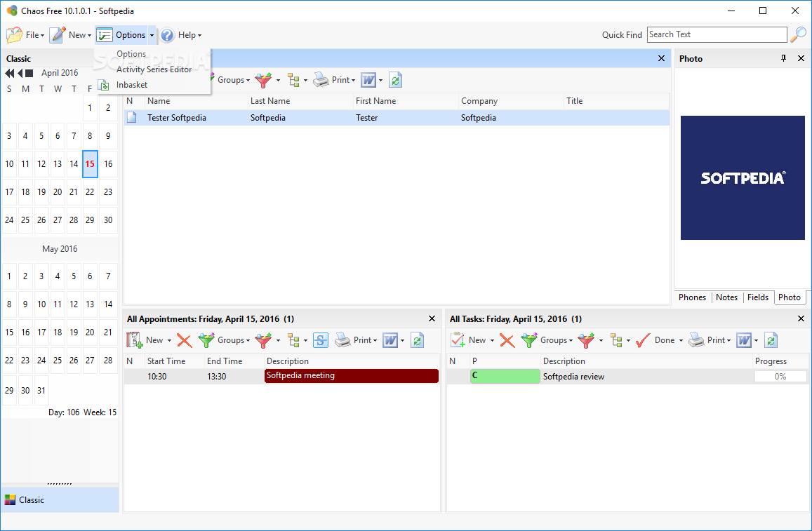Export contacts to Word icon
Viewport: 812px width, 531px height.
[x=368, y=80]
